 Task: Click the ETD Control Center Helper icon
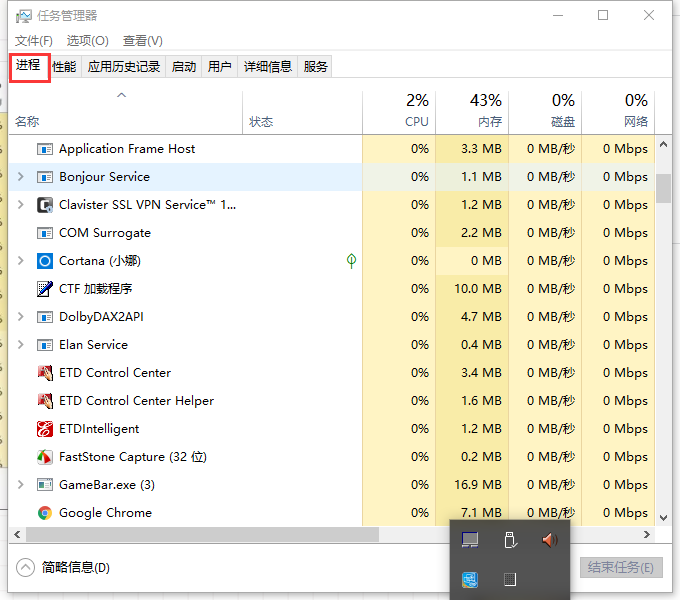45,401
